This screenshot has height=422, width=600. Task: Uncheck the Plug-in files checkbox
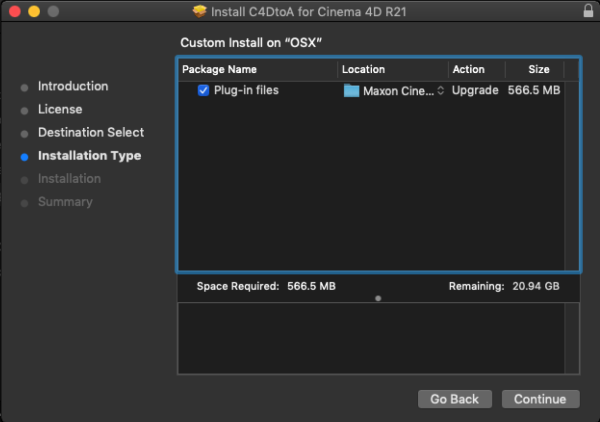coord(203,91)
